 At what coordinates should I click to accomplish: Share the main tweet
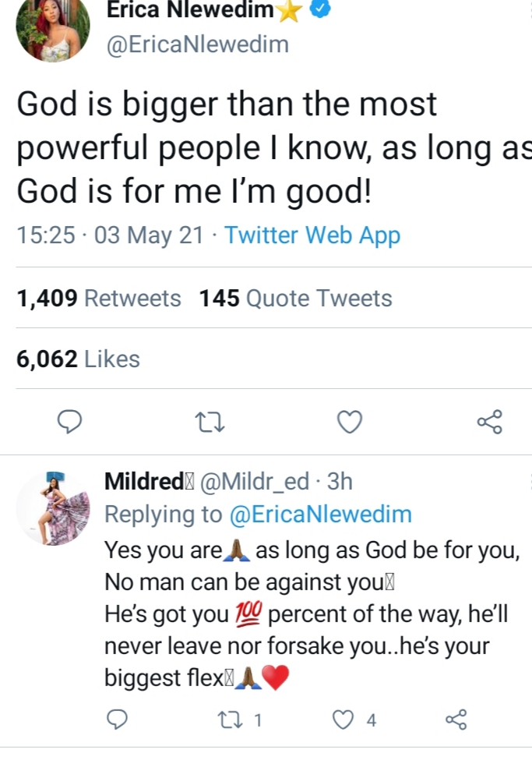pyautogui.click(x=489, y=422)
